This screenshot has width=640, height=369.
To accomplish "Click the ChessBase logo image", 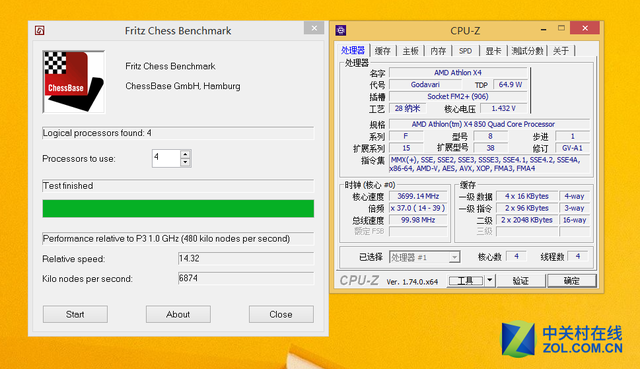I will tap(74, 82).
